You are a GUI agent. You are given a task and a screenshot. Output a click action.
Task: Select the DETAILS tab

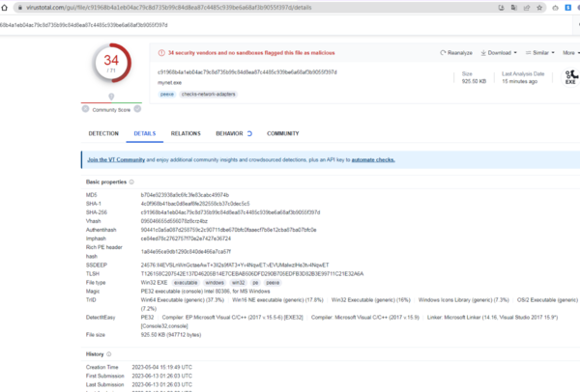(145, 133)
